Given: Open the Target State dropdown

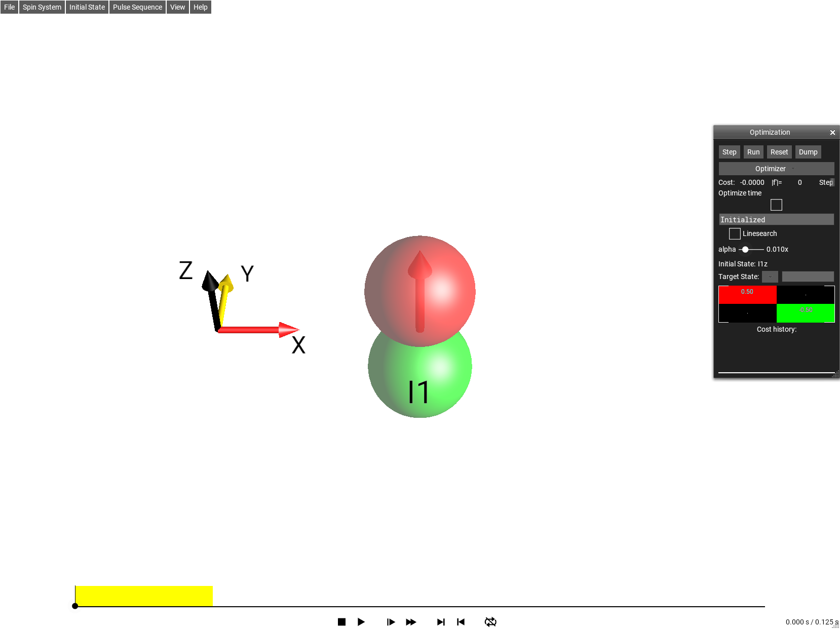Looking at the screenshot, I should 770,277.
